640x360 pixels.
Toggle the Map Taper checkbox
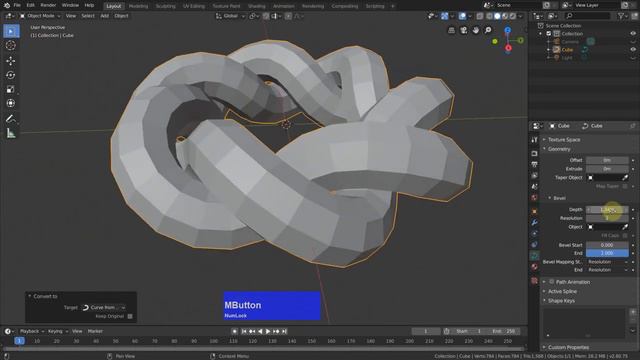pyautogui.click(x=625, y=186)
